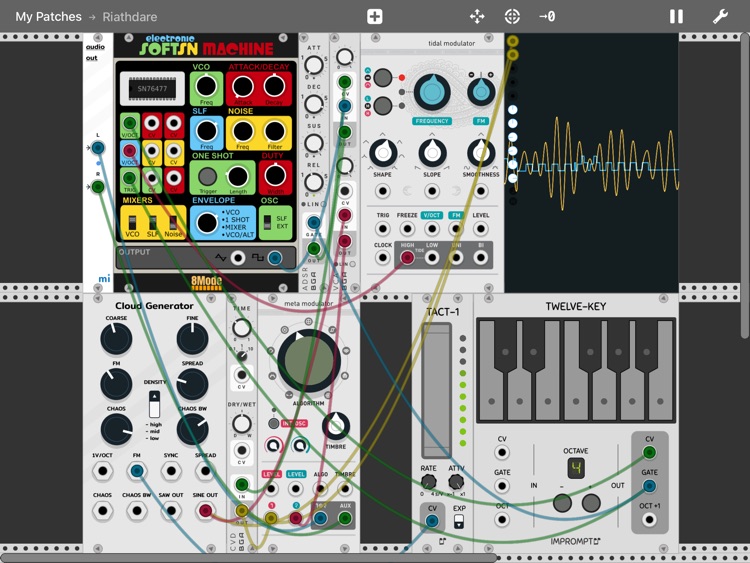
Task: Tap the arrow-to-zero reset icon in toolbar
Action: (547, 17)
